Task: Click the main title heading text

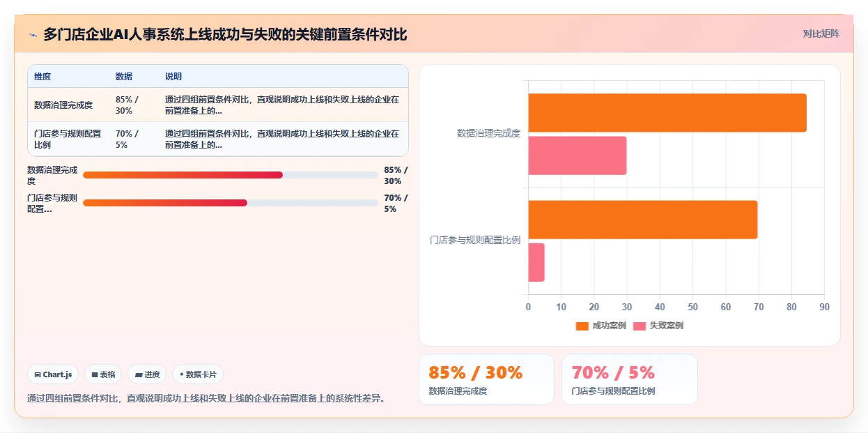Action: point(225,35)
